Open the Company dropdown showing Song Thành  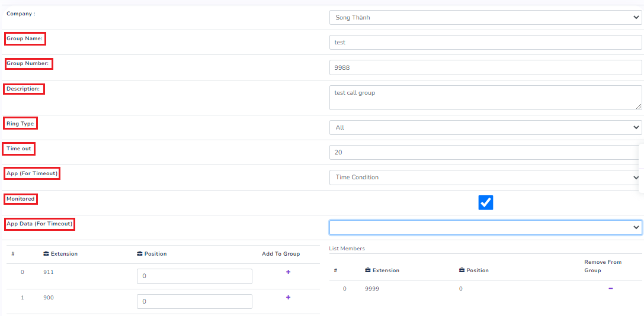485,18
